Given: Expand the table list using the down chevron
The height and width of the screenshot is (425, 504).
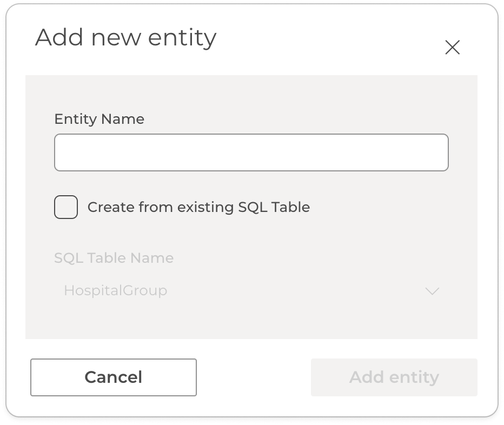Looking at the screenshot, I should (x=432, y=291).
